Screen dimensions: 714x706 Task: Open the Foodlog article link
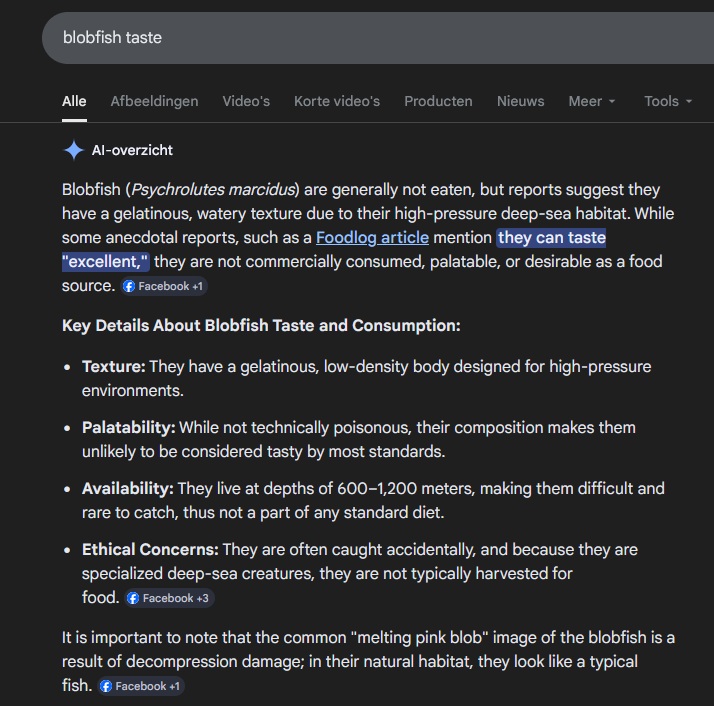tap(372, 238)
